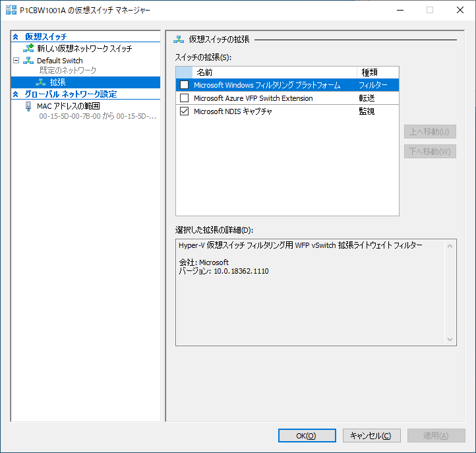Click the 種類 column header
This screenshot has width=476, height=453.
point(378,73)
